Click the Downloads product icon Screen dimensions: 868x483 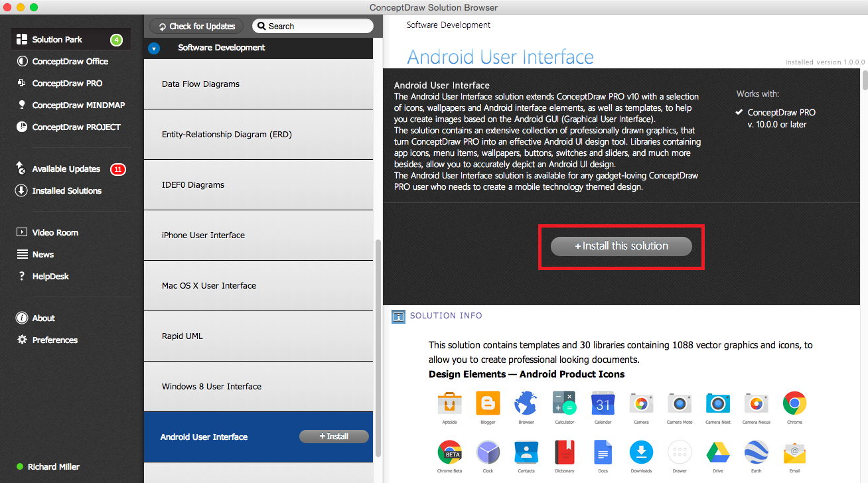[x=641, y=452]
